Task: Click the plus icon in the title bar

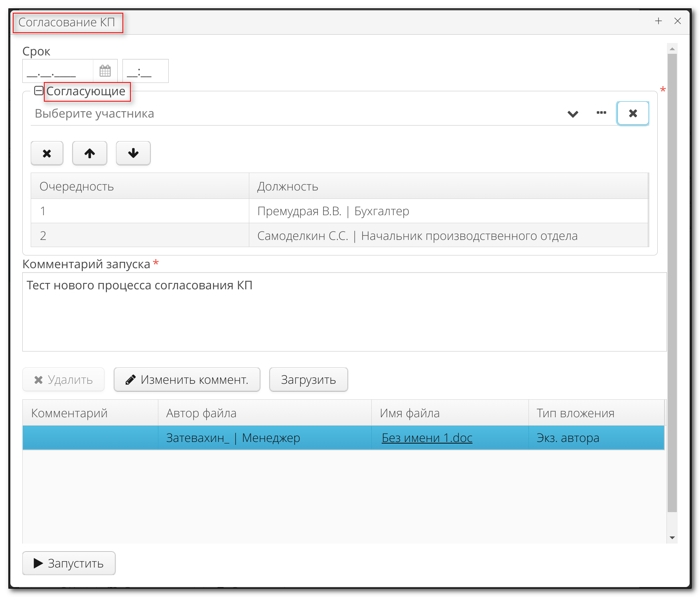Action: pos(658,21)
